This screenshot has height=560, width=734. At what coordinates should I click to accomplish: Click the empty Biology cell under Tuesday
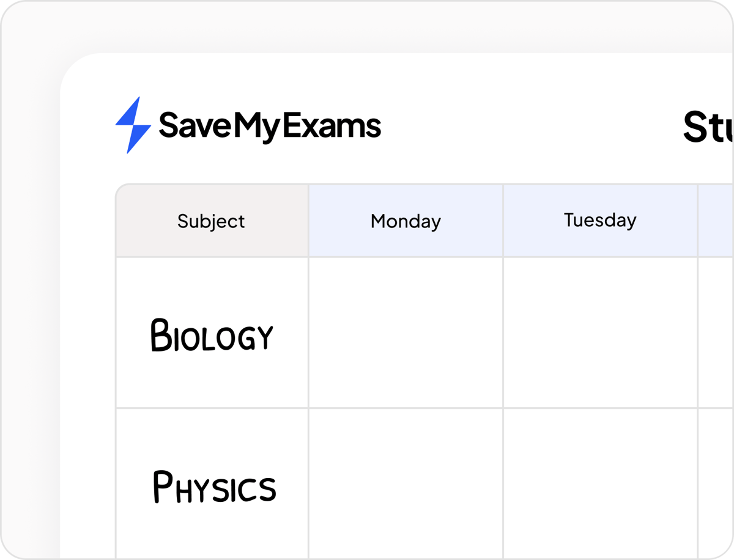[x=600, y=333]
